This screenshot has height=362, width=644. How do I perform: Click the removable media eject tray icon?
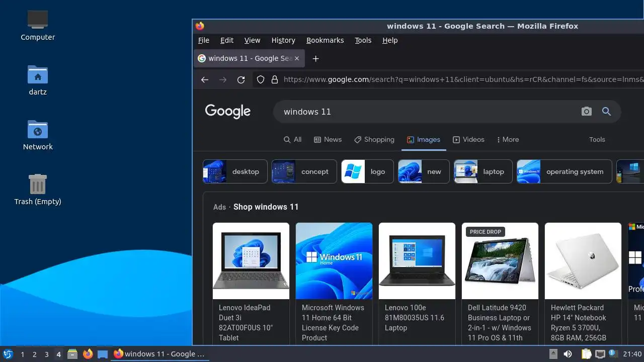coord(553,354)
